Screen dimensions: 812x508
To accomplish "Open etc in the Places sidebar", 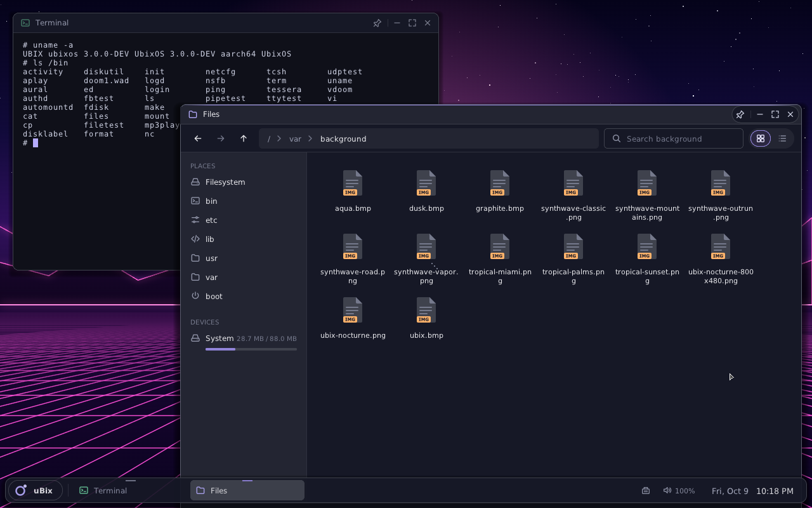I will 244,220.
